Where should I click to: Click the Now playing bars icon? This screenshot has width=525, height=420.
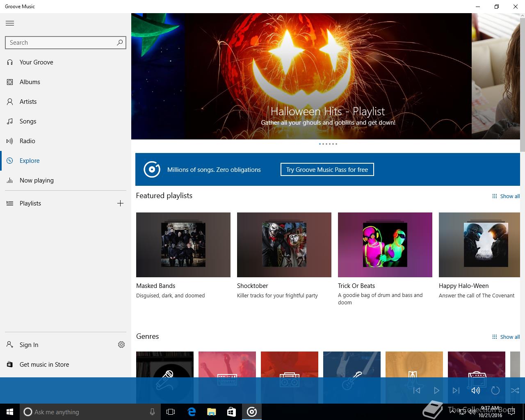point(10,180)
